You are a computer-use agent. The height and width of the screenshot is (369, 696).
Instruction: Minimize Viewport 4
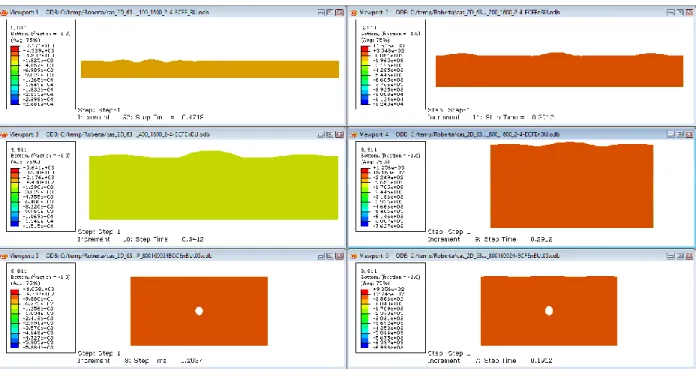[671, 134]
